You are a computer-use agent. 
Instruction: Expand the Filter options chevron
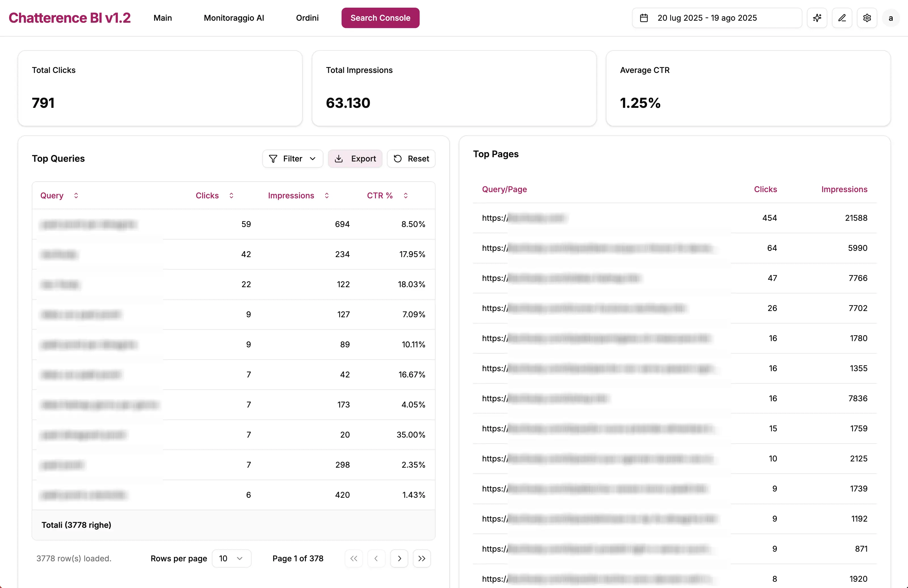click(x=313, y=159)
